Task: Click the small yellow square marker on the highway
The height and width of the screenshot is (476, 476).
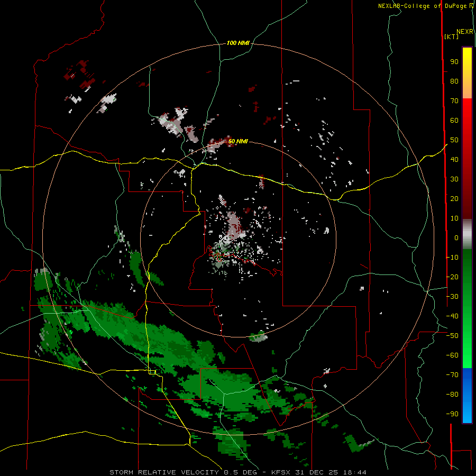Action: (152, 372)
